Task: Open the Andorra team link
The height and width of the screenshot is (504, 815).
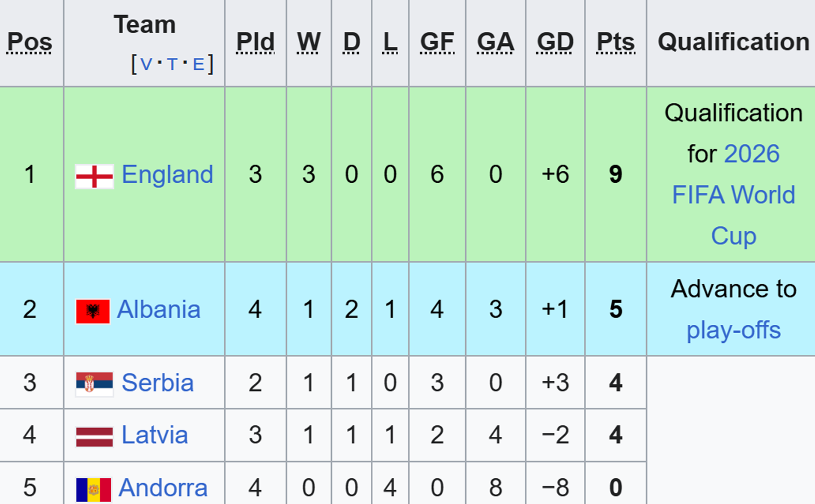Action: coord(163,488)
